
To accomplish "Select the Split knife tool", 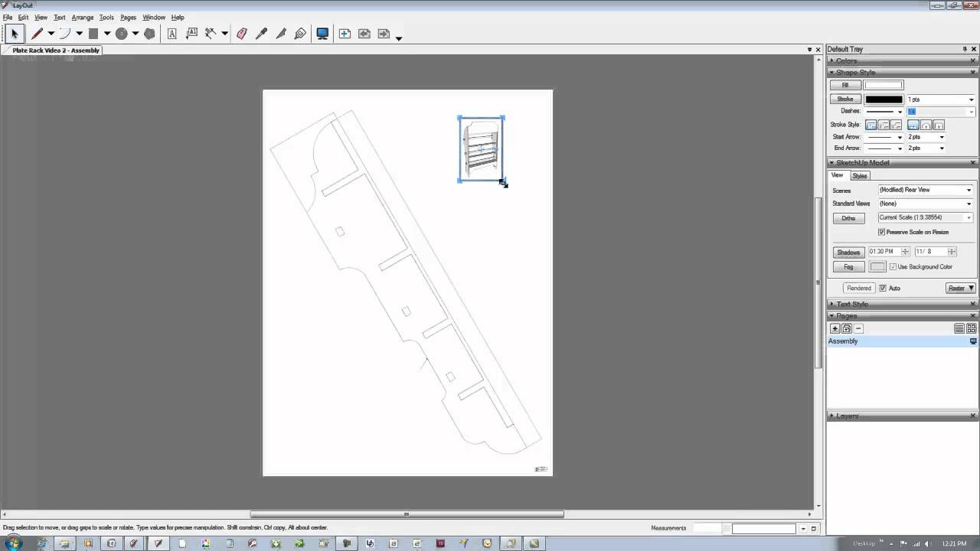I will 281,34.
